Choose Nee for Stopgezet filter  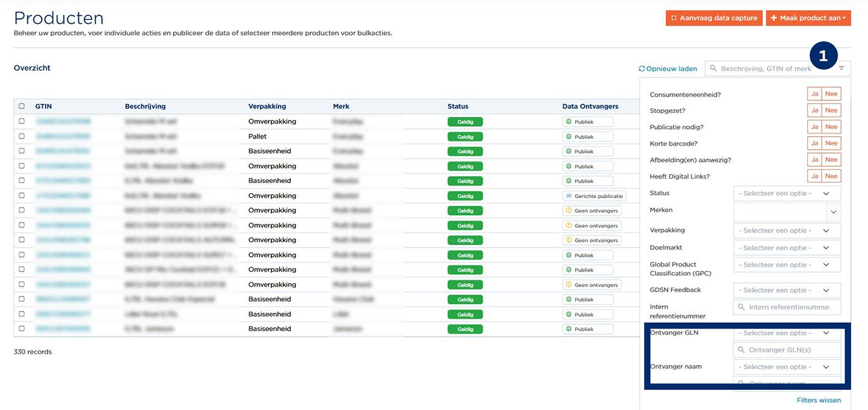(x=832, y=110)
